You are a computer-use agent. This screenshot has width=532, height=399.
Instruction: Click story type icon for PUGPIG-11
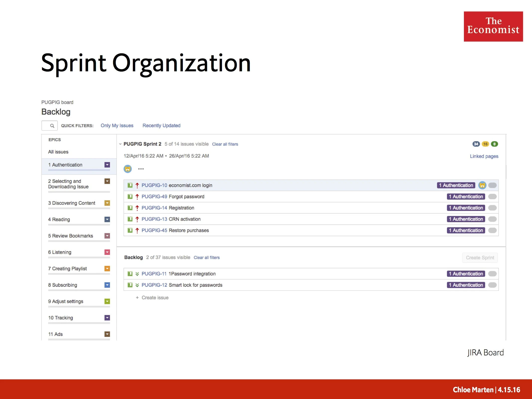pos(130,274)
